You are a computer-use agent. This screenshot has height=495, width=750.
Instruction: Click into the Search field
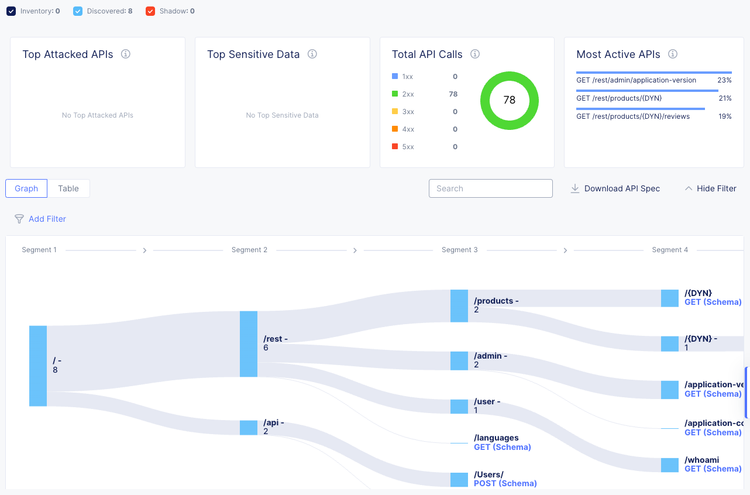[x=491, y=188]
